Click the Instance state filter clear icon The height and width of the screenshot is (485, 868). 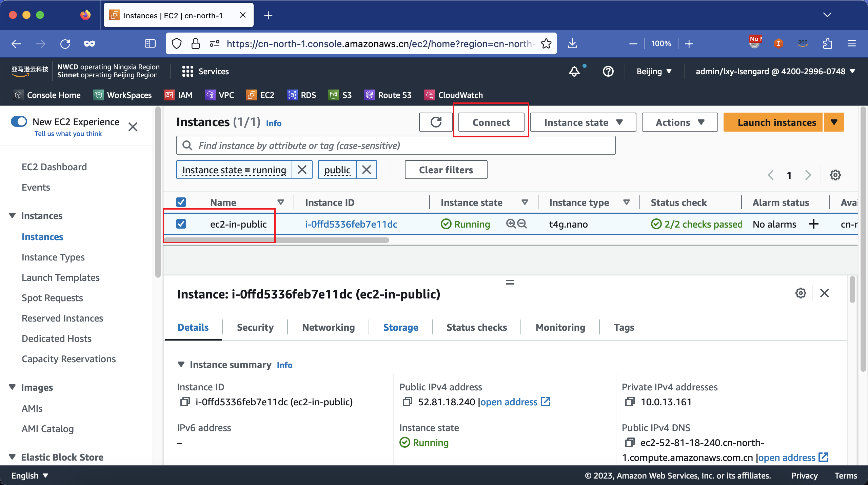coord(302,170)
